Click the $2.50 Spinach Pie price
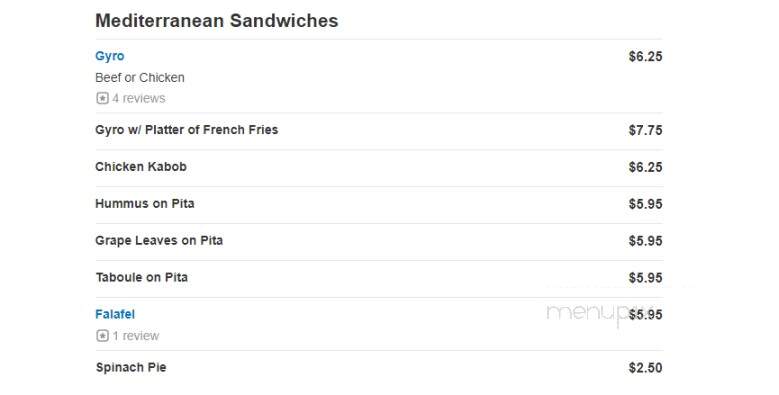This screenshot has width=779, height=395. [x=645, y=368]
